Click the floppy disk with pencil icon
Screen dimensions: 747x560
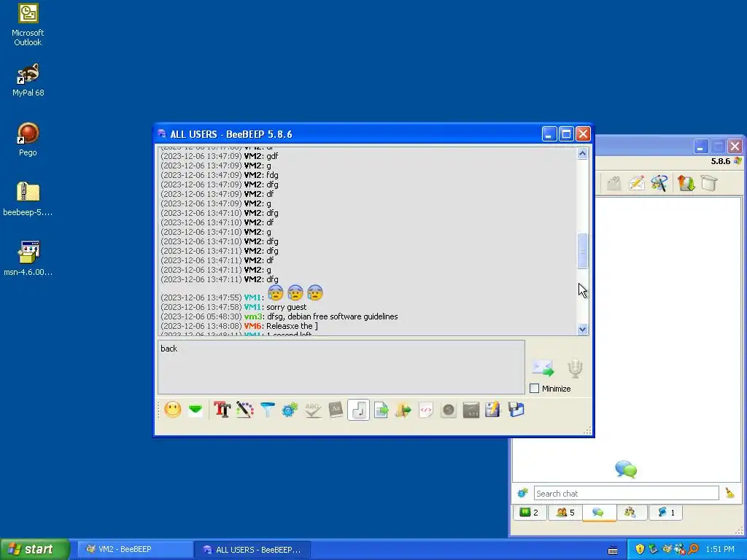point(493,410)
